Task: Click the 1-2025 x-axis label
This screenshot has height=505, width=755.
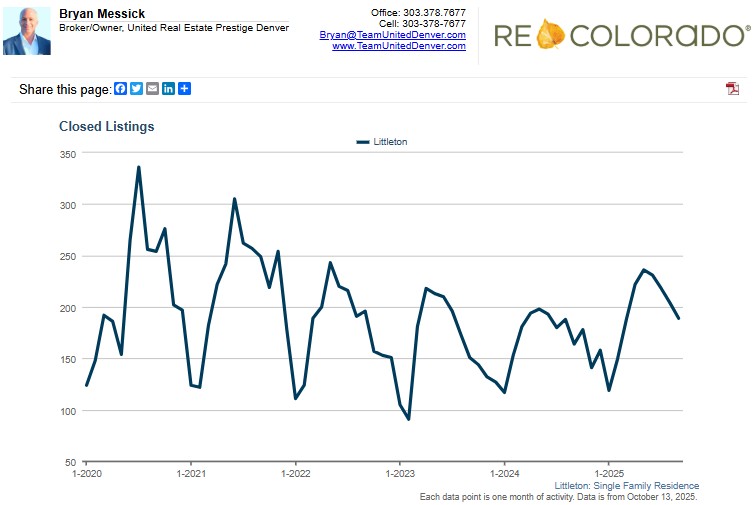Action: point(608,472)
